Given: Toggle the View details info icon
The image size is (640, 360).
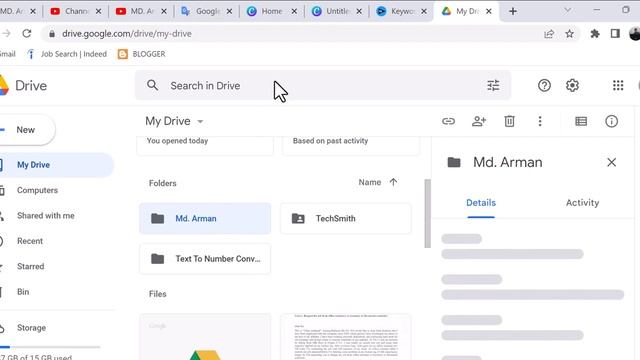Looking at the screenshot, I should (611, 121).
